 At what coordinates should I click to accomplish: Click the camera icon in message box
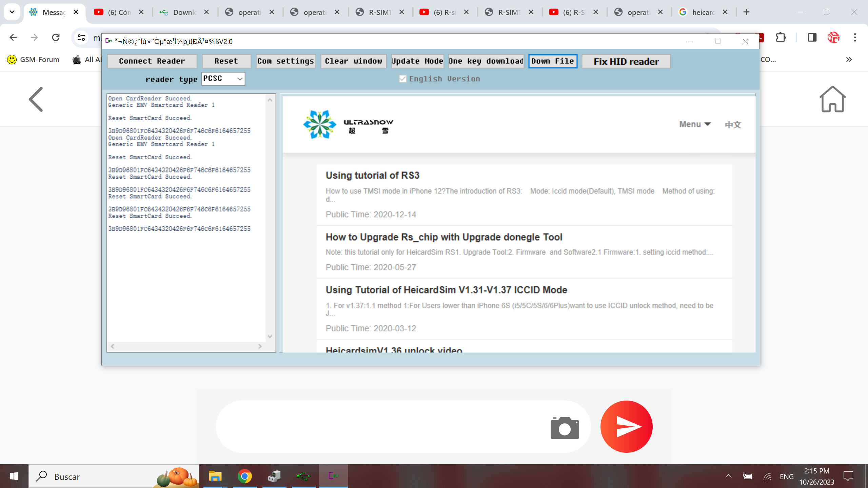coord(565,428)
